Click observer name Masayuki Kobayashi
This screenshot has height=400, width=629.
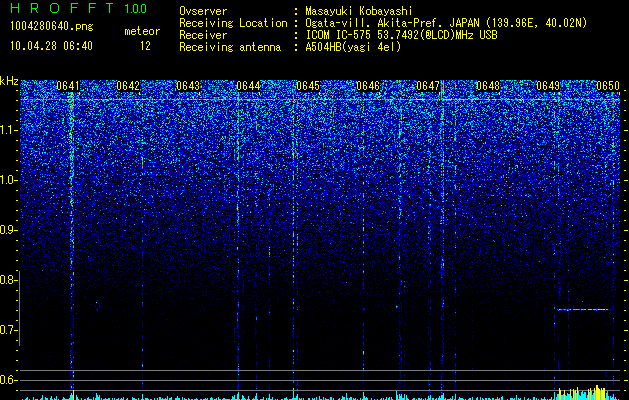(359, 11)
